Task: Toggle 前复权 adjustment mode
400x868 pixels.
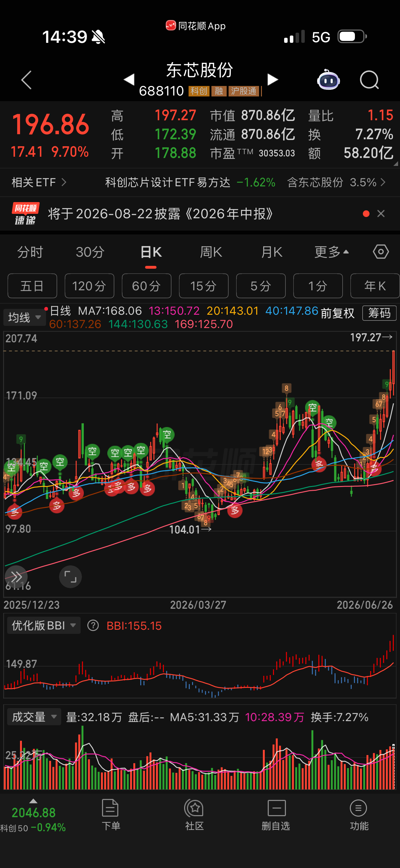Action: (337, 313)
